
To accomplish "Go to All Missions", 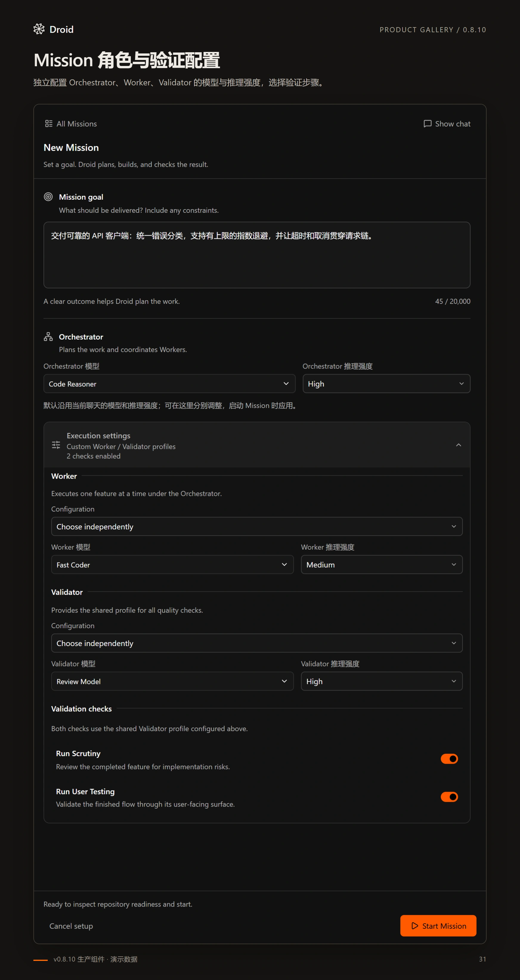I will click(x=71, y=124).
